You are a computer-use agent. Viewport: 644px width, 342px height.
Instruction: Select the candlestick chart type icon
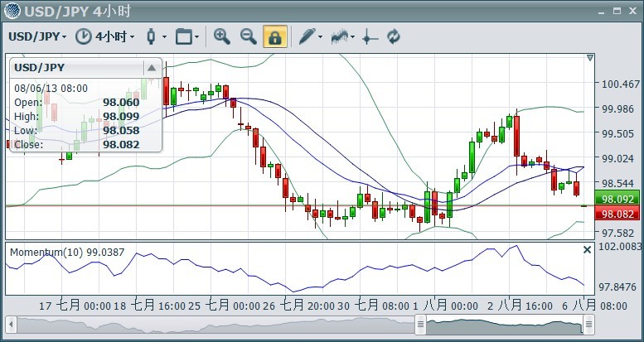[151, 36]
